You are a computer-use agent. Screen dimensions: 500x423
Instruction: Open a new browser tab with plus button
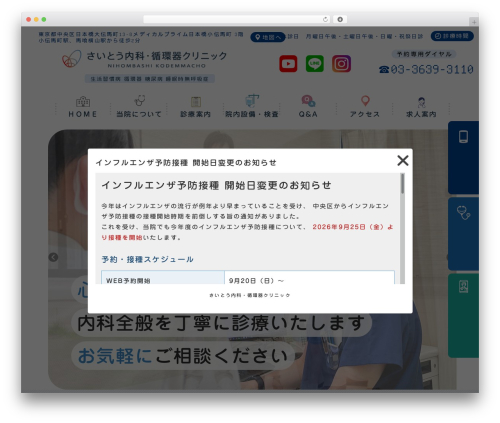click(474, 22)
